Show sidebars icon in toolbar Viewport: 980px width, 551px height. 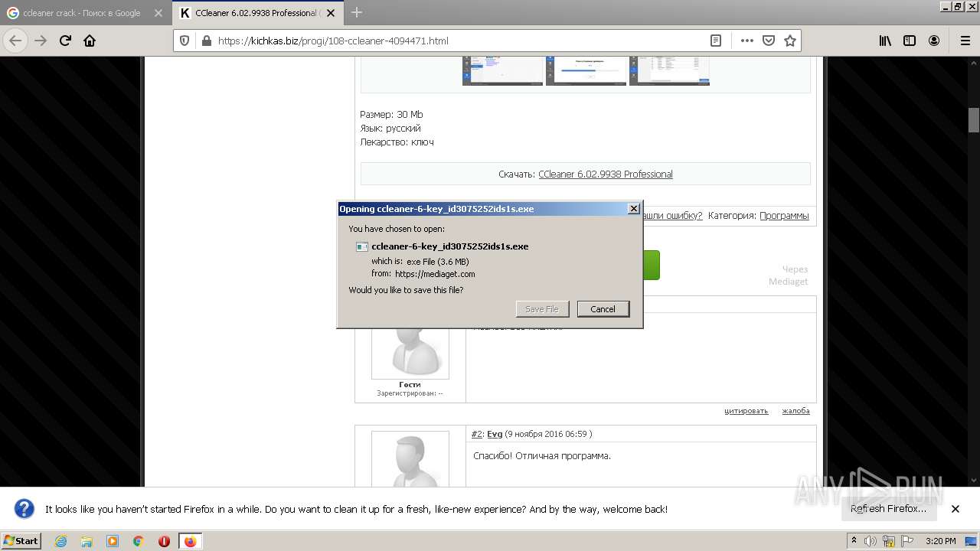(910, 41)
